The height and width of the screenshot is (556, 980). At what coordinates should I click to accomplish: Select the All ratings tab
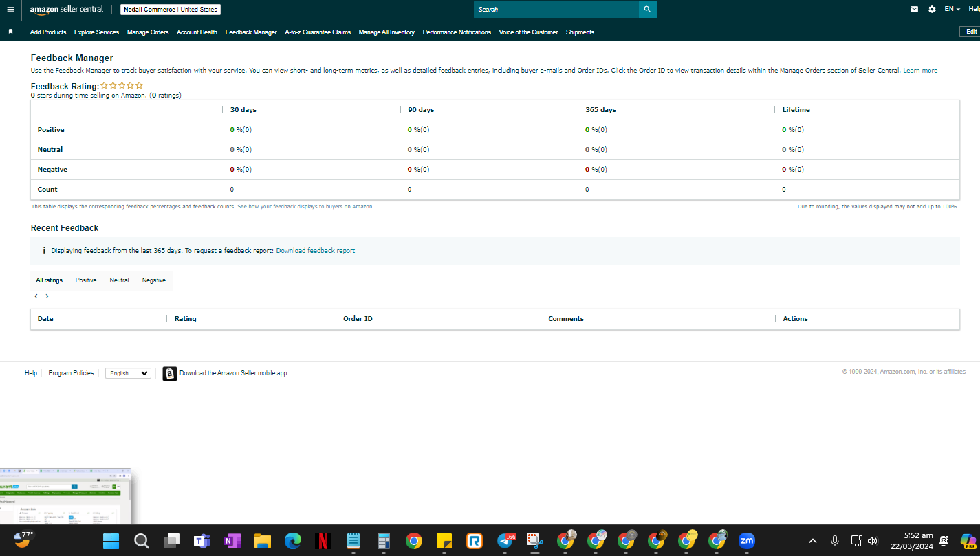(50, 280)
